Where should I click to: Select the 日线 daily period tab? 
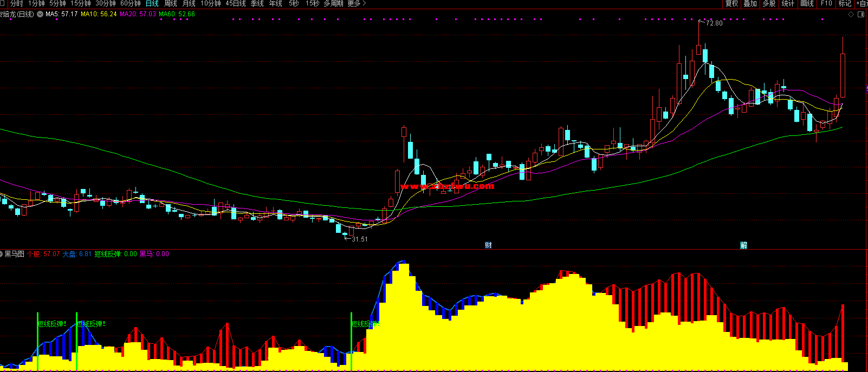[152, 3]
